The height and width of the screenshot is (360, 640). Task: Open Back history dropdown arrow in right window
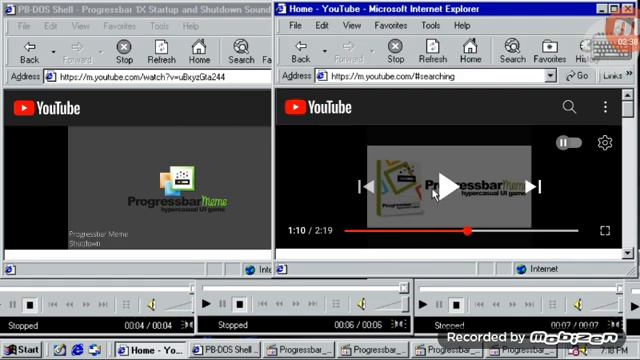tap(324, 51)
